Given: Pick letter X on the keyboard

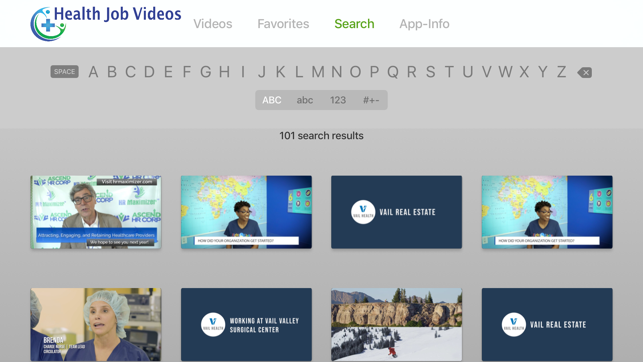Looking at the screenshot, I should tap(524, 72).
